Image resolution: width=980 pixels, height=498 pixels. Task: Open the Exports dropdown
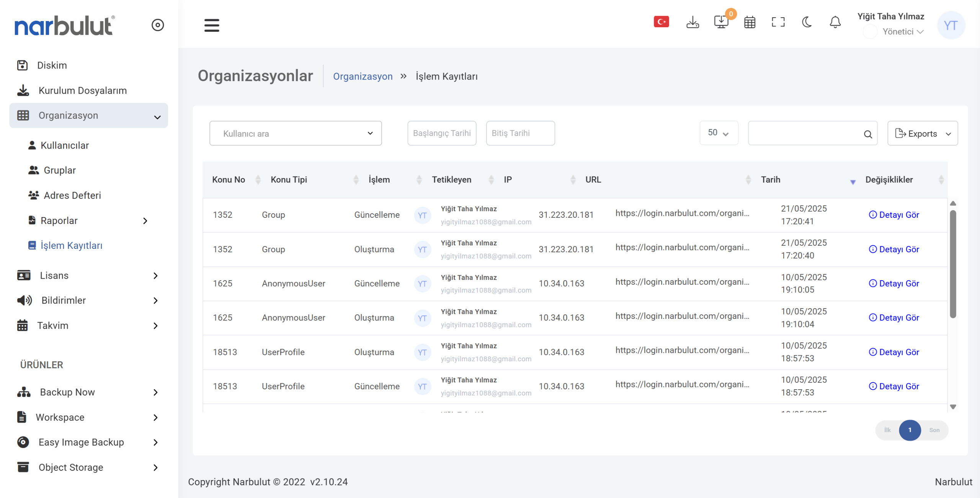(x=922, y=134)
